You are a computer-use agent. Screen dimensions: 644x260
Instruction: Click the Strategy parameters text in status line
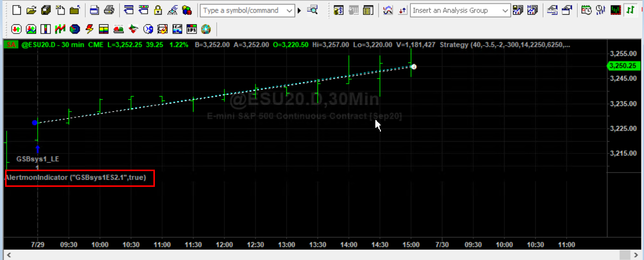point(505,45)
